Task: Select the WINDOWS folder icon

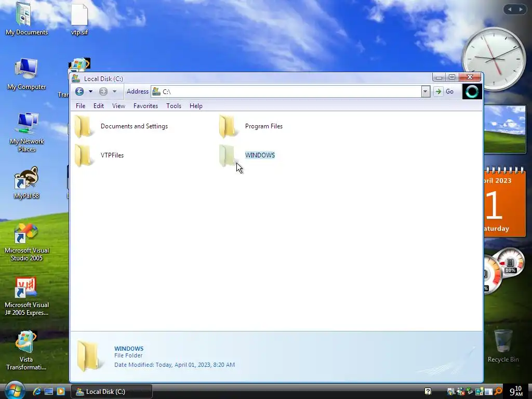Action: pyautogui.click(x=227, y=155)
